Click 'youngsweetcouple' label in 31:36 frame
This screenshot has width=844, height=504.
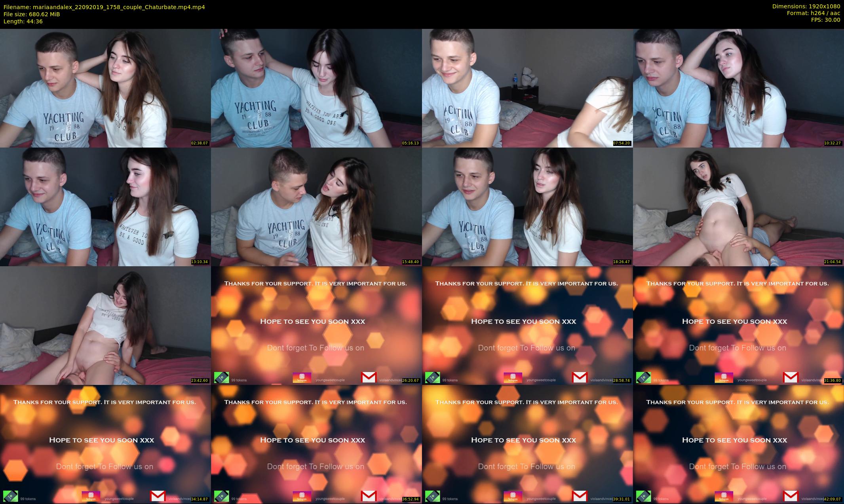click(x=752, y=380)
